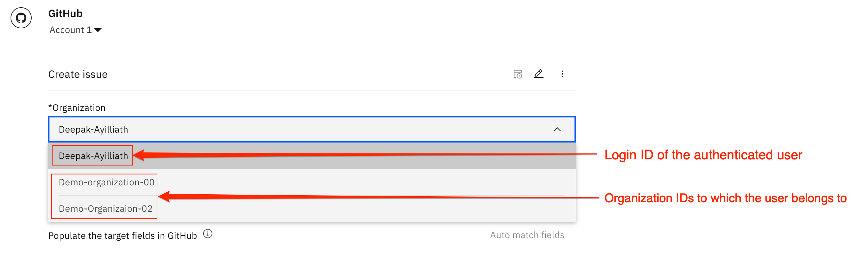Click the GitHub Octocat logo icon
Image resolution: width=868 pixels, height=254 pixels.
[21, 18]
